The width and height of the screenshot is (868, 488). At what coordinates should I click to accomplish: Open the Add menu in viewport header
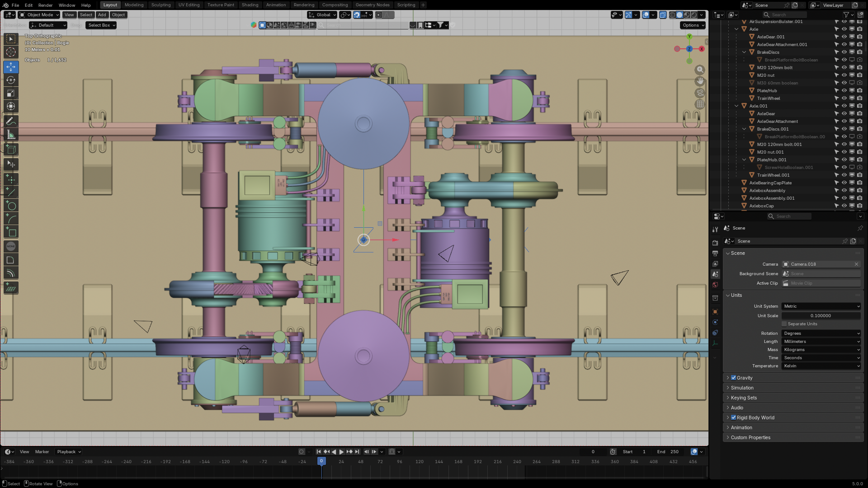[x=102, y=15]
